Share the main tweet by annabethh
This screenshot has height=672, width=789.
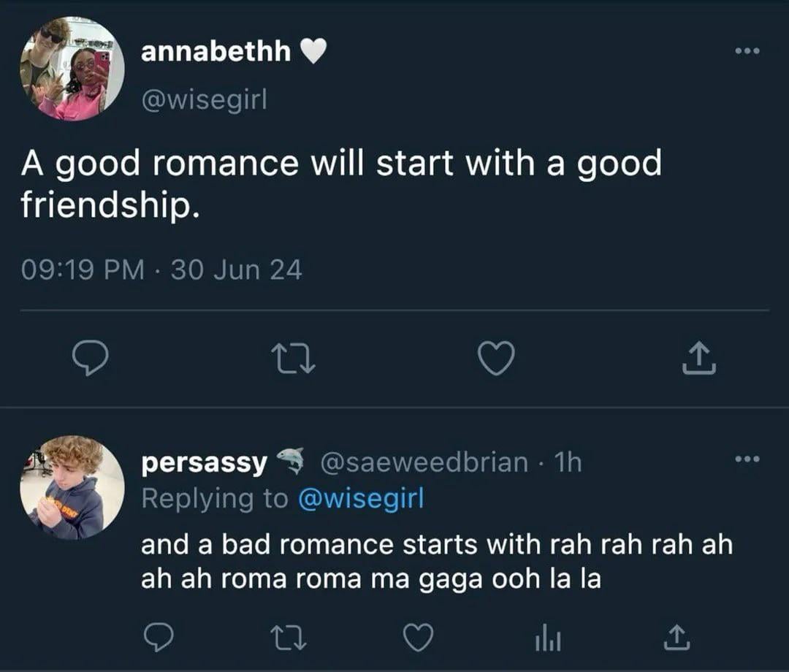[699, 358]
